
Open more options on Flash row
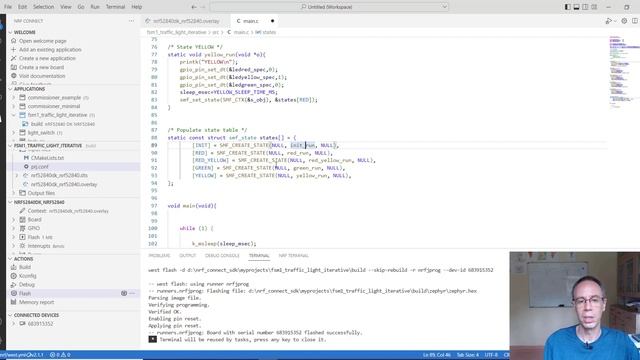click(x=132, y=293)
